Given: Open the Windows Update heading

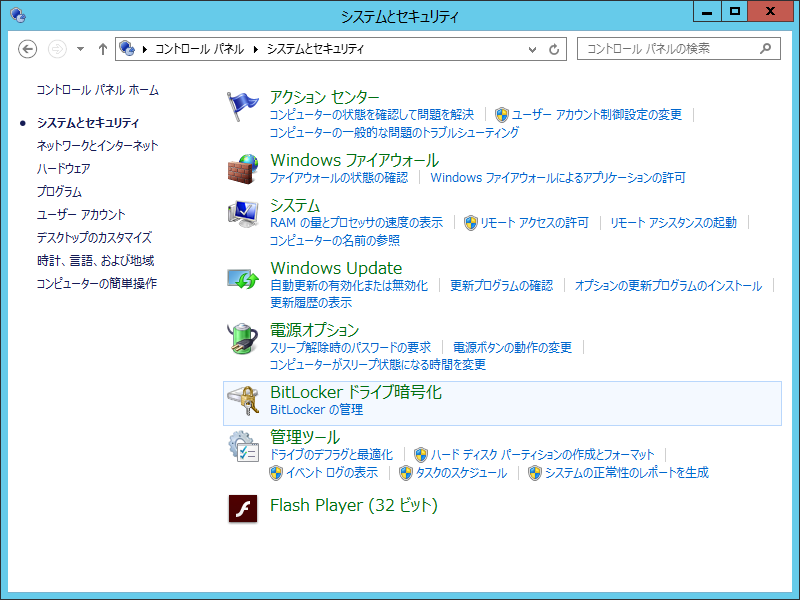Looking at the screenshot, I should coord(336,268).
